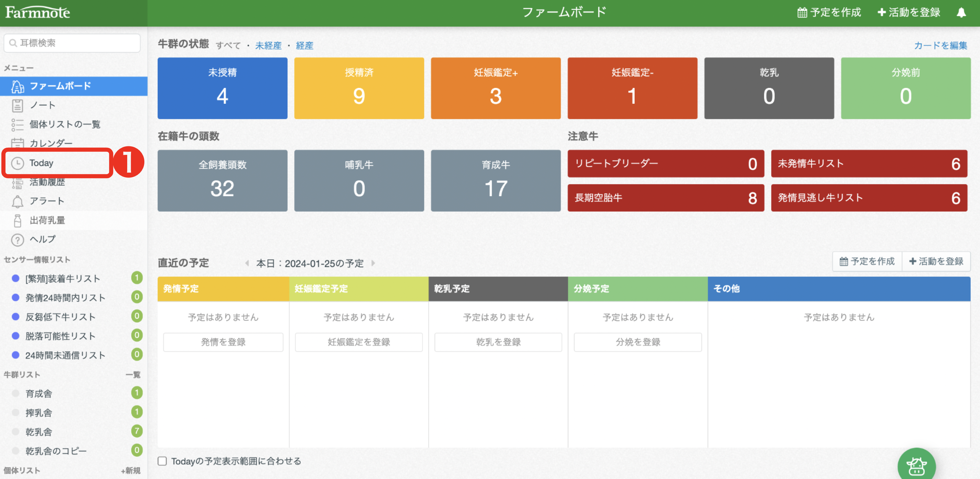Open 反芻低下牛リスト sensor list
This screenshot has width=980, height=479.
74,317
